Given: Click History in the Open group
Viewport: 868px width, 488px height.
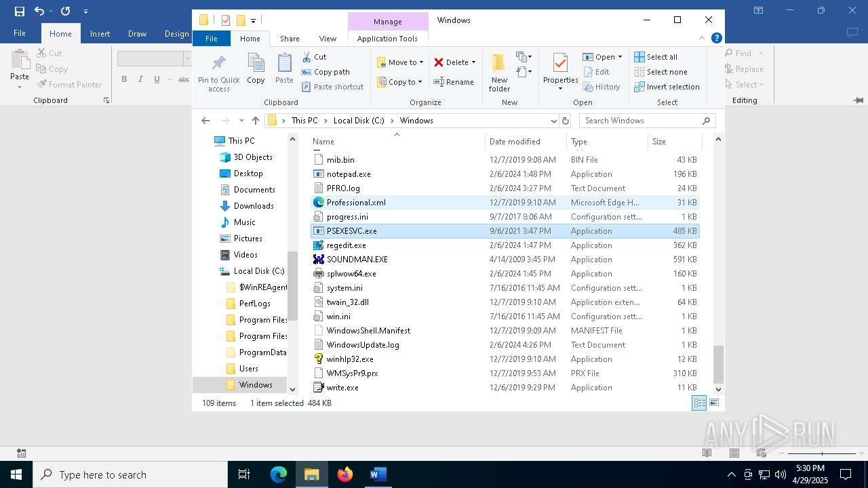Looking at the screenshot, I should pyautogui.click(x=601, y=87).
